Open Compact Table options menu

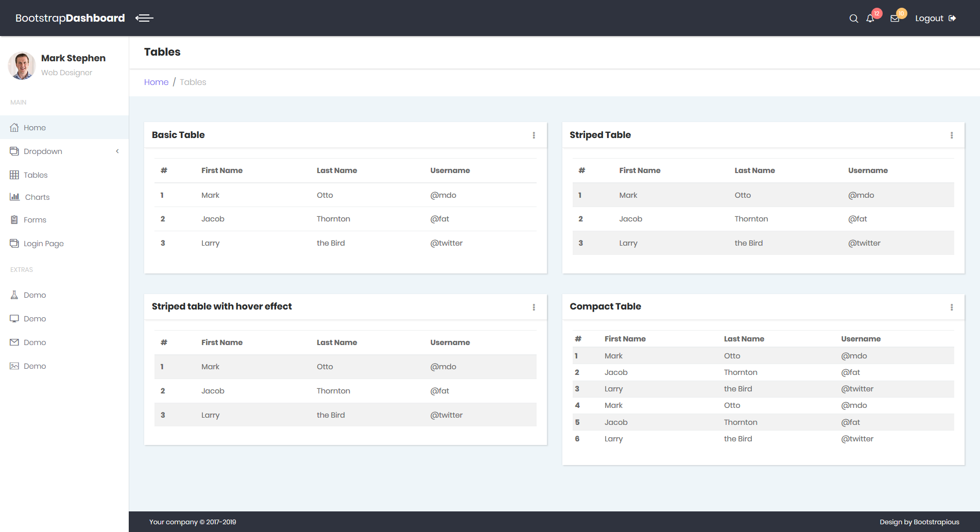(951, 307)
